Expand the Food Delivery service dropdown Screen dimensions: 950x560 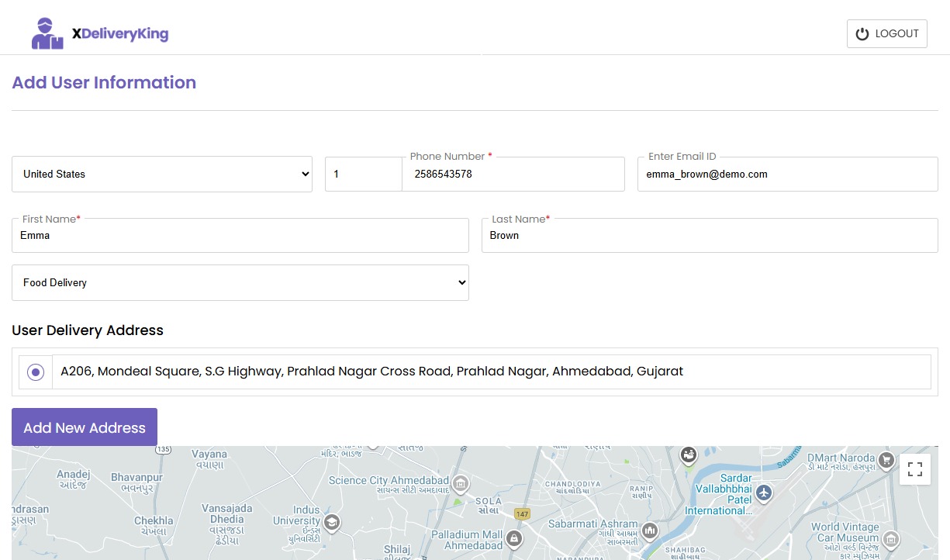(x=240, y=283)
